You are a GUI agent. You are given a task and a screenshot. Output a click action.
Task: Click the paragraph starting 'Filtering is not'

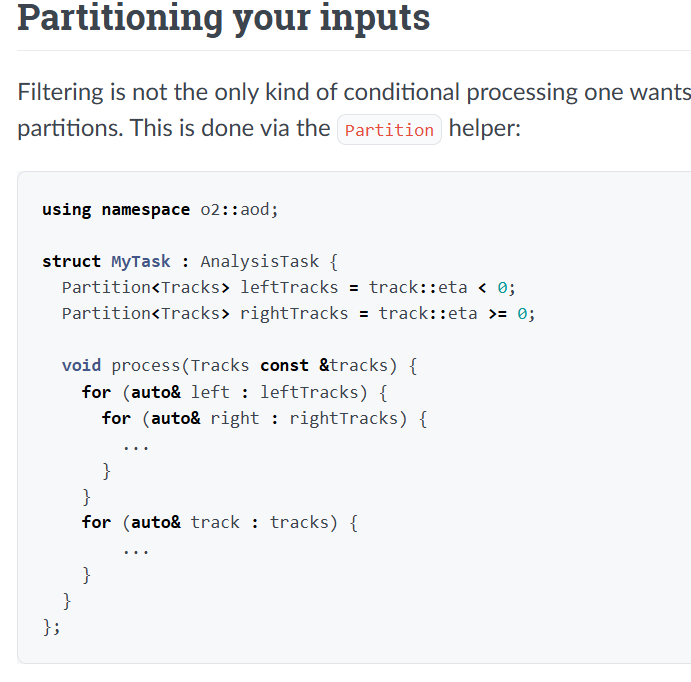click(354, 111)
